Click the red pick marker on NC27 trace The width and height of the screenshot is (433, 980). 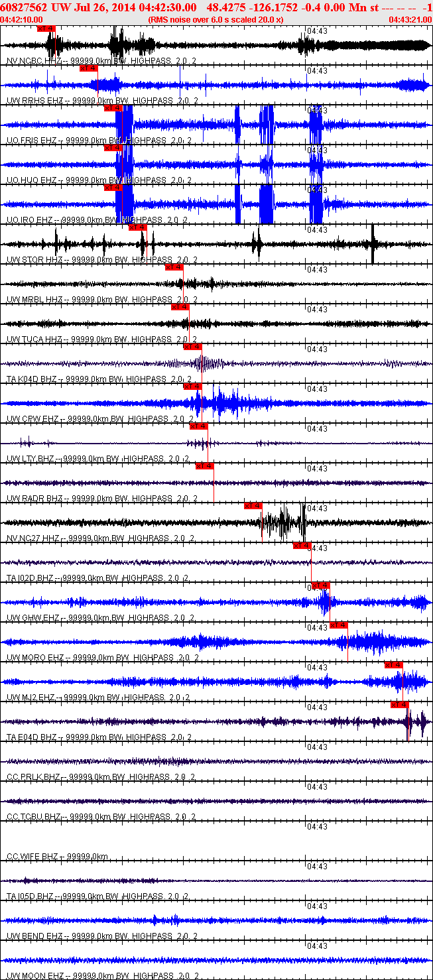pos(253,506)
